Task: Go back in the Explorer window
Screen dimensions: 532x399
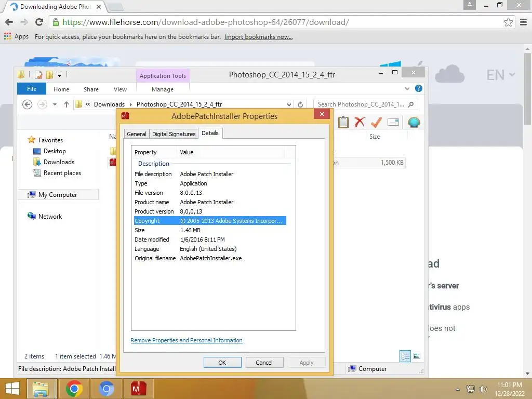Action: [x=27, y=104]
